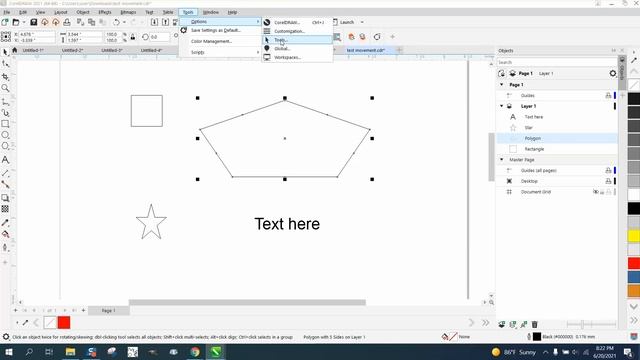Viewport: 640px width, 360px height.
Task: Click the red color swatch in palette
Action: click(x=634, y=263)
